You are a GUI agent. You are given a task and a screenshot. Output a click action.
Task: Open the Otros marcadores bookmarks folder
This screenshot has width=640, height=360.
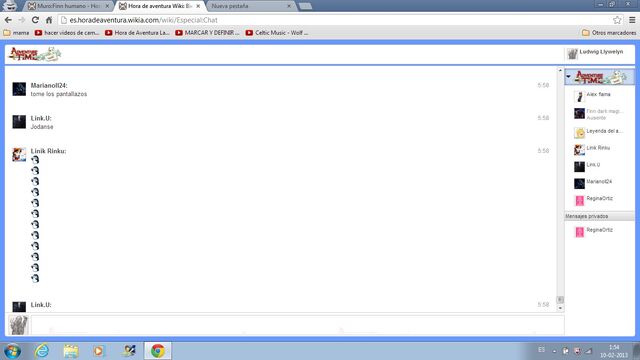[609, 33]
